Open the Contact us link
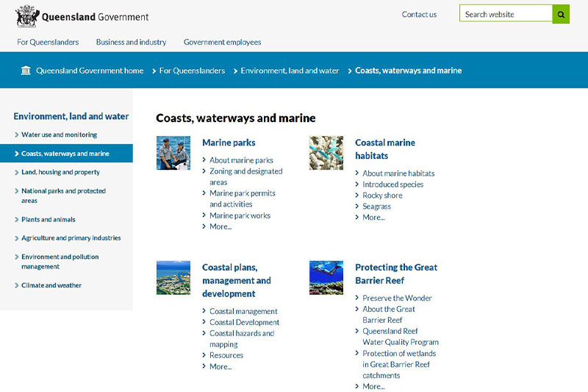The image size is (588, 392). pos(419,15)
